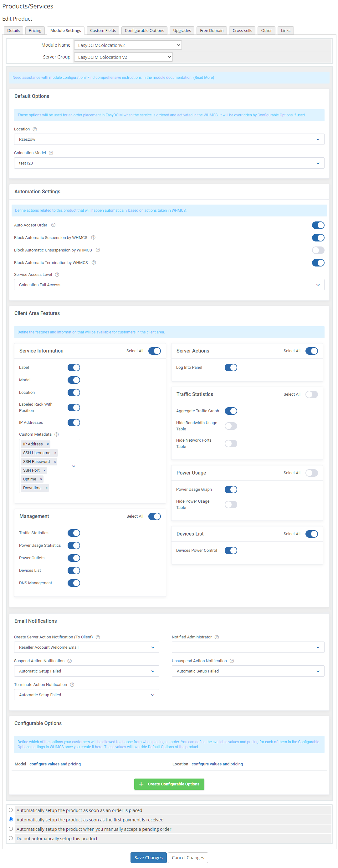The image size is (338, 868).
Task: Click help icon beside Custom Metadata
Action: tap(57, 434)
